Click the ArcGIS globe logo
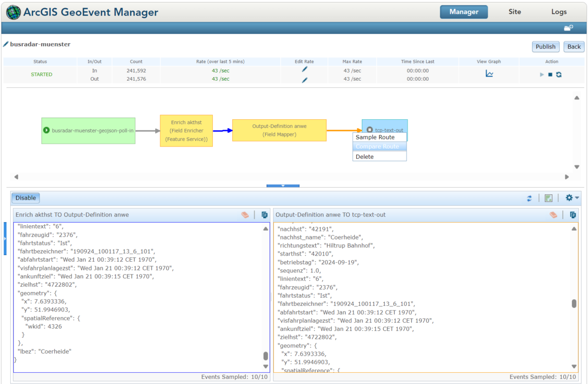Viewport: 588px width, 384px height. (x=14, y=12)
